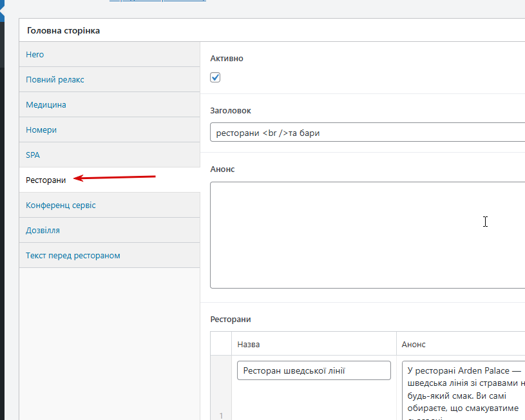The width and height of the screenshot is (525, 420).
Task: Open the Номери tab
Action: point(110,129)
